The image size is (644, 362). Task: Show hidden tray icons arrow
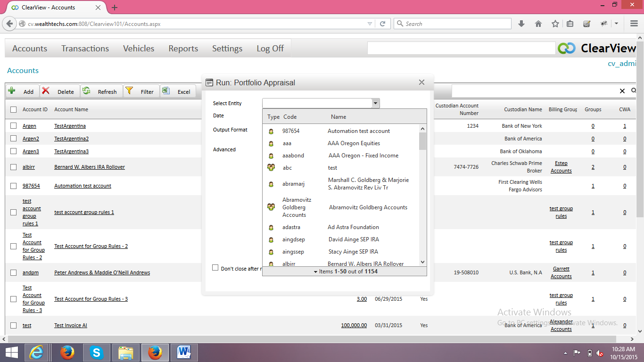pos(565,353)
